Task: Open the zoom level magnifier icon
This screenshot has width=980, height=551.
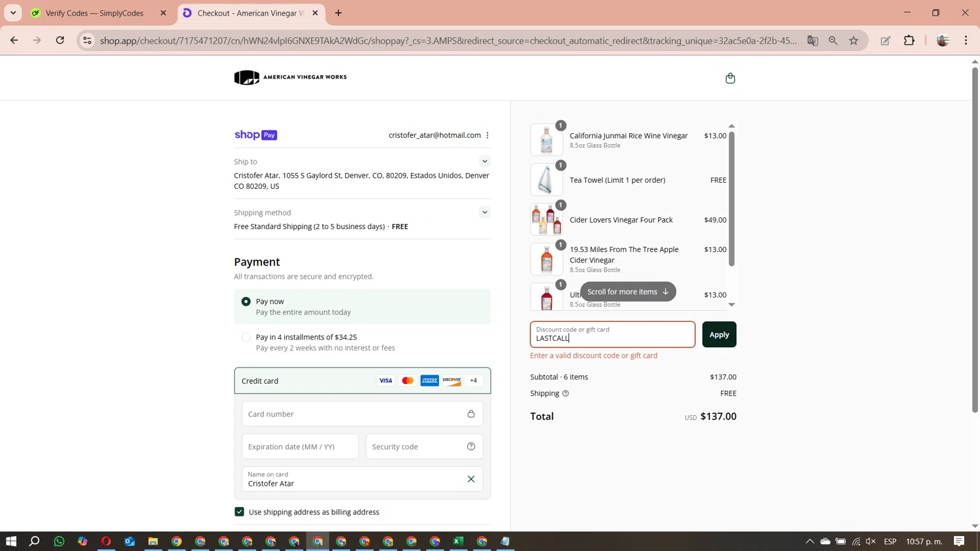Action: 833,40
